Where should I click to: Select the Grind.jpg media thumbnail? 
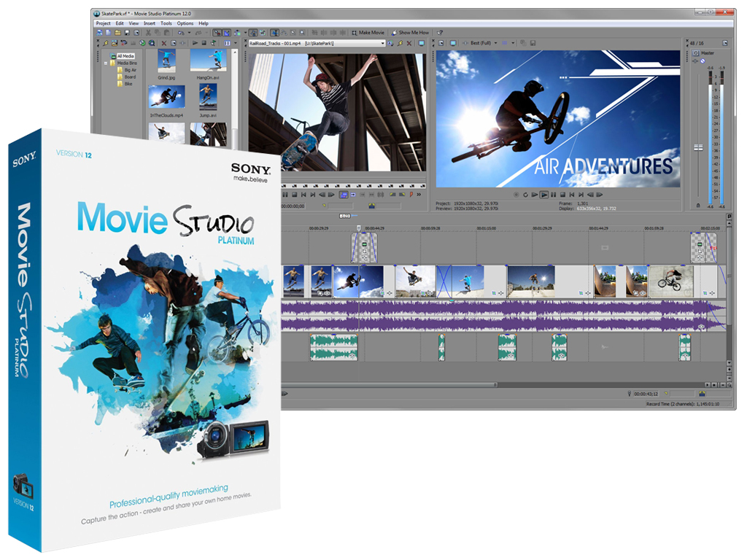pyautogui.click(x=166, y=61)
